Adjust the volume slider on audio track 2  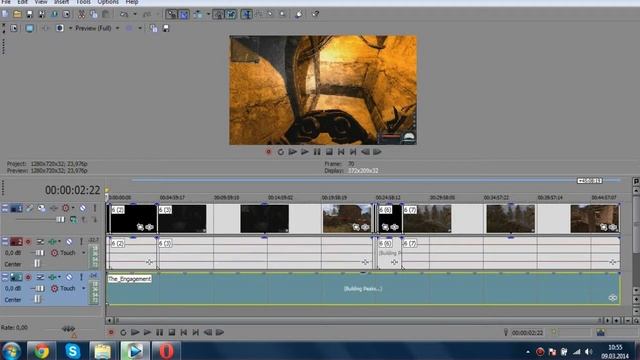click(x=39, y=253)
